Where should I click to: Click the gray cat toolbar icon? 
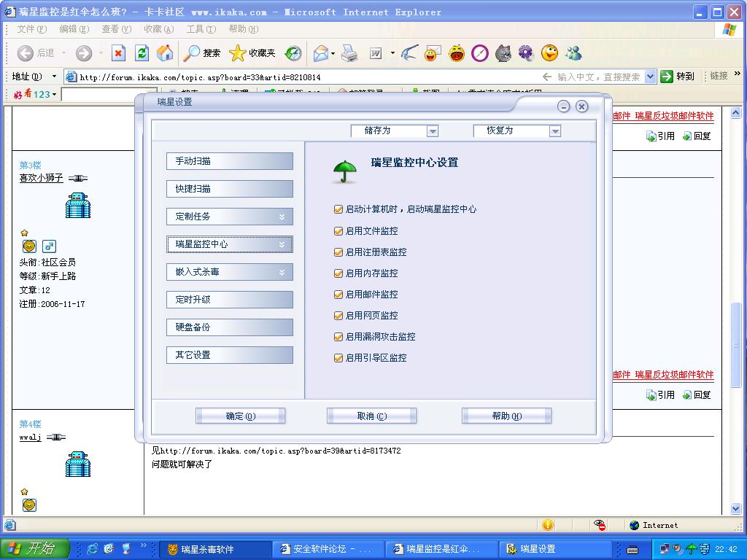pos(503,52)
